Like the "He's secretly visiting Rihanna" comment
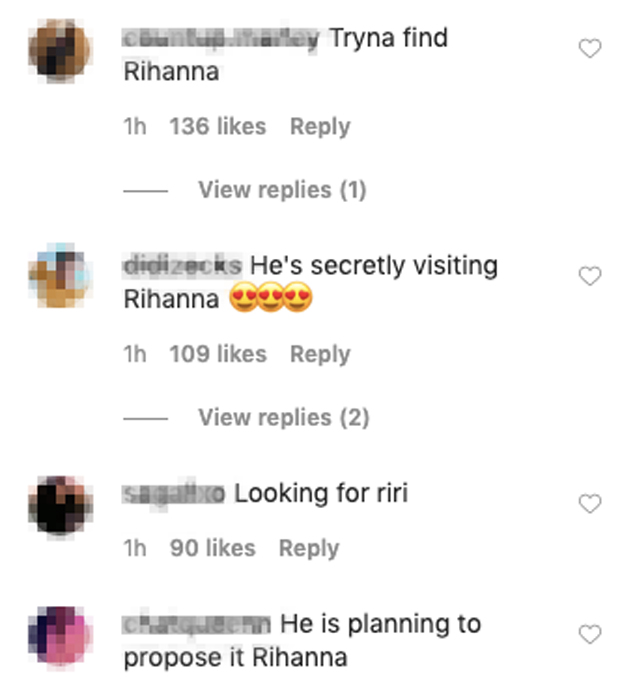620x683 pixels. (590, 276)
